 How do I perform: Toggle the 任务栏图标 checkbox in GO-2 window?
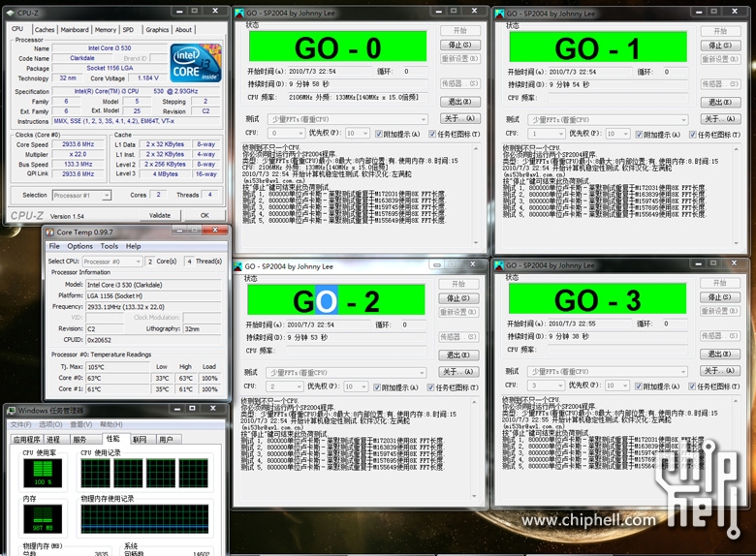tap(431, 386)
